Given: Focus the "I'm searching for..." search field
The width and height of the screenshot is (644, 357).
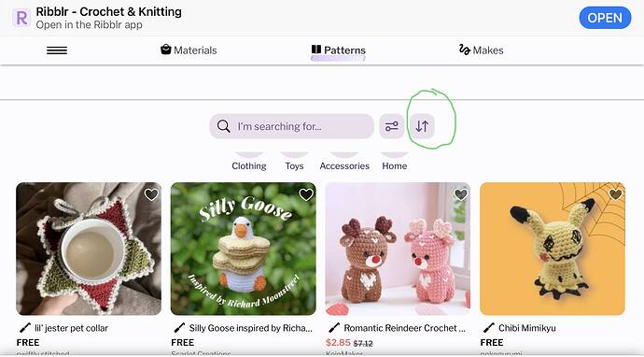Looking at the screenshot, I should (x=291, y=126).
